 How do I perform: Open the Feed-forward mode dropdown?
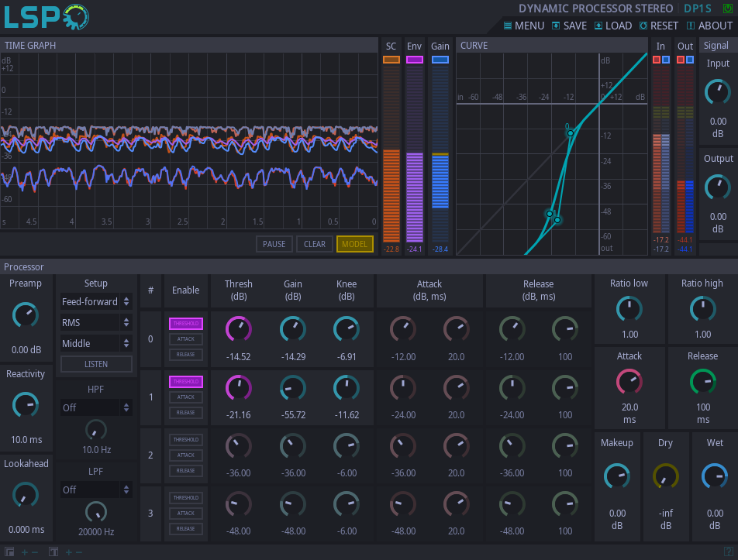point(96,301)
